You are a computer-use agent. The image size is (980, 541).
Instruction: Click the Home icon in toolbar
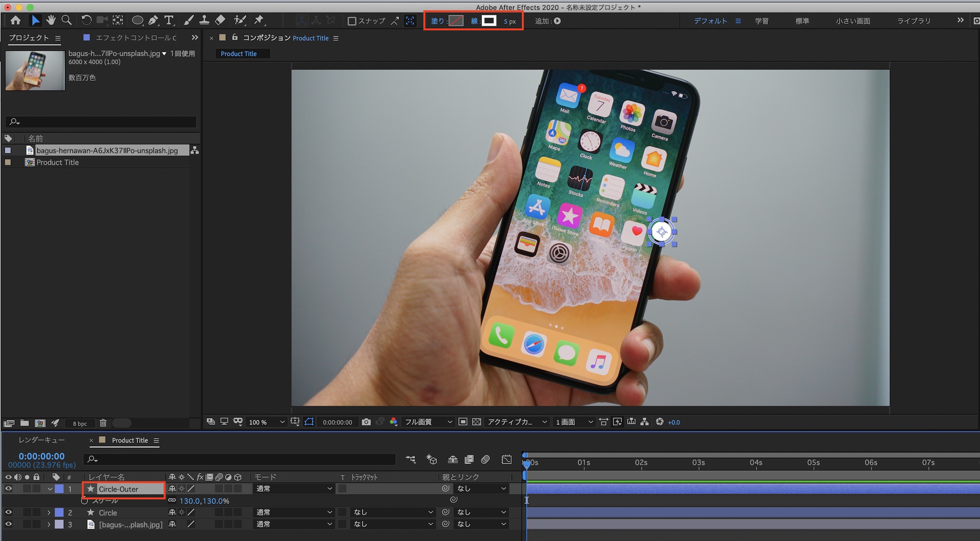(16, 20)
